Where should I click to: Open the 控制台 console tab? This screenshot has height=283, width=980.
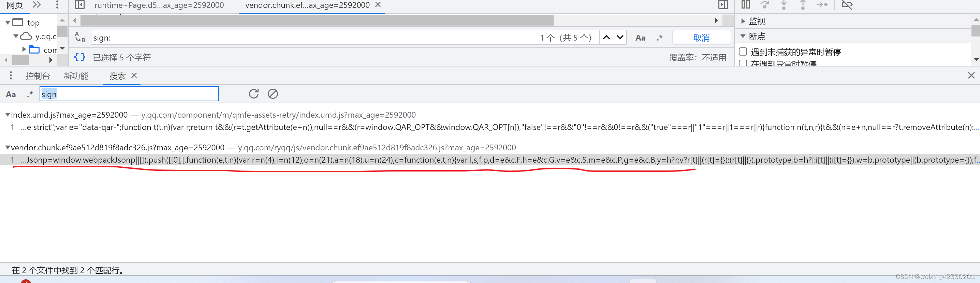point(38,76)
